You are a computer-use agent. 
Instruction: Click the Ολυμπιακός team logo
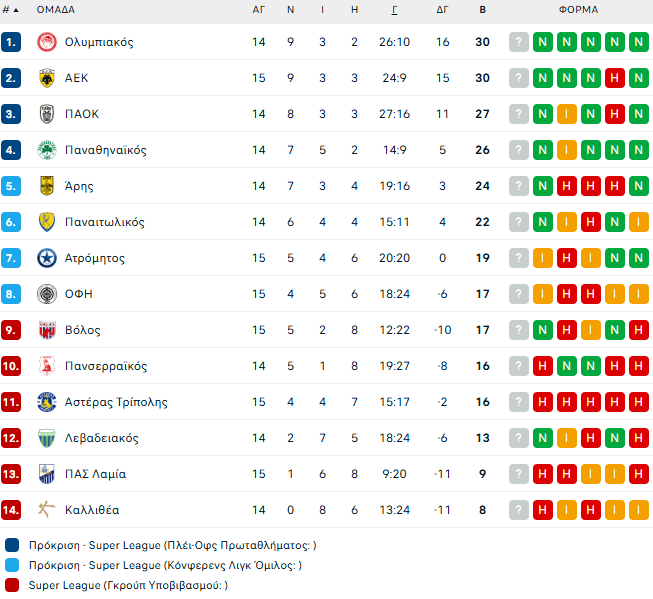pyautogui.click(x=46, y=42)
